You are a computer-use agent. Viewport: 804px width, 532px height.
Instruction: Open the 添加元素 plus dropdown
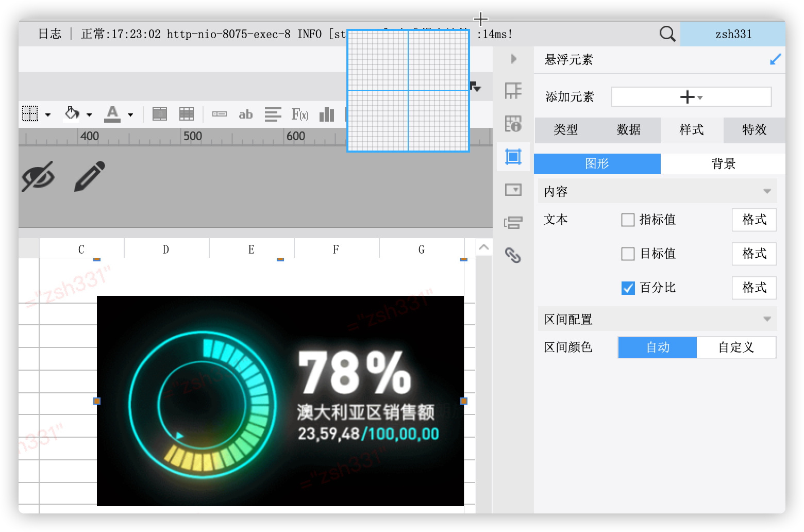pos(691,97)
